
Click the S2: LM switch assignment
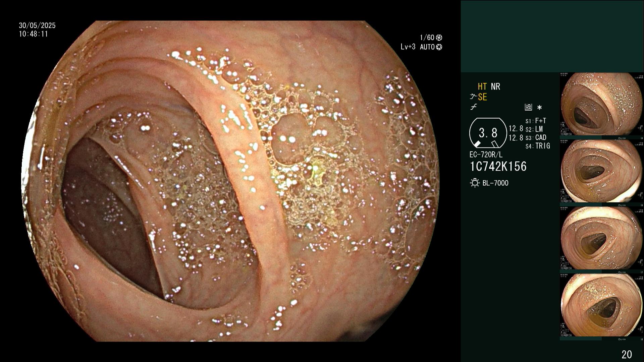[x=534, y=129]
